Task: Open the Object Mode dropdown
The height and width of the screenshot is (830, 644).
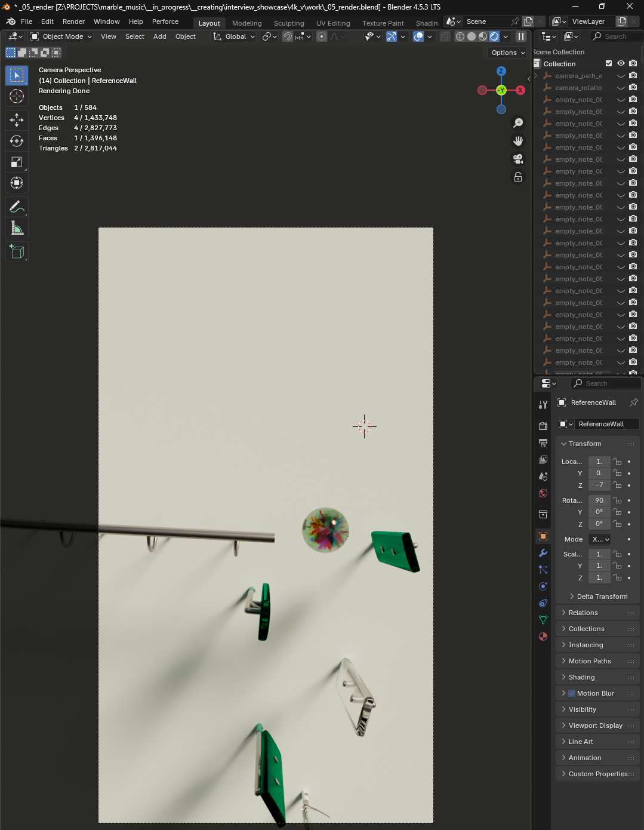Action: 60,36
